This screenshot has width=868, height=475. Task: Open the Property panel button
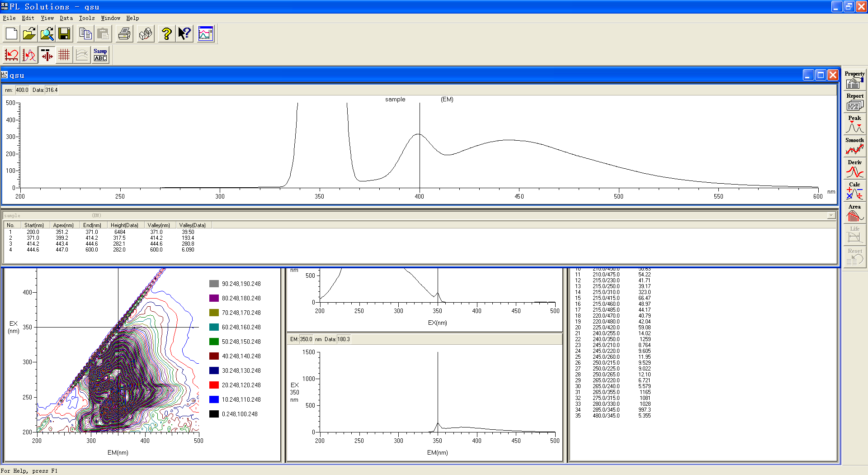click(x=854, y=80)
